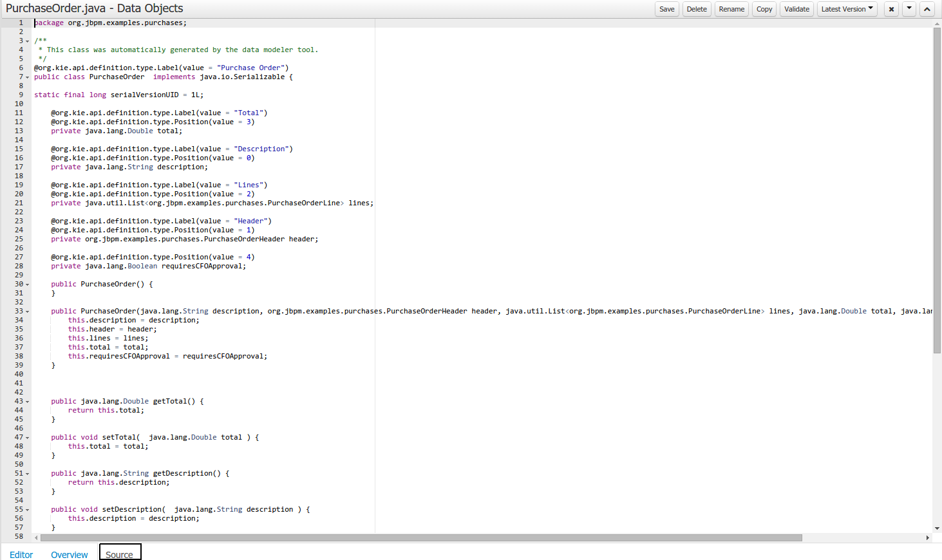Fold the parameterized constructor at line 33

pos(26,310)
